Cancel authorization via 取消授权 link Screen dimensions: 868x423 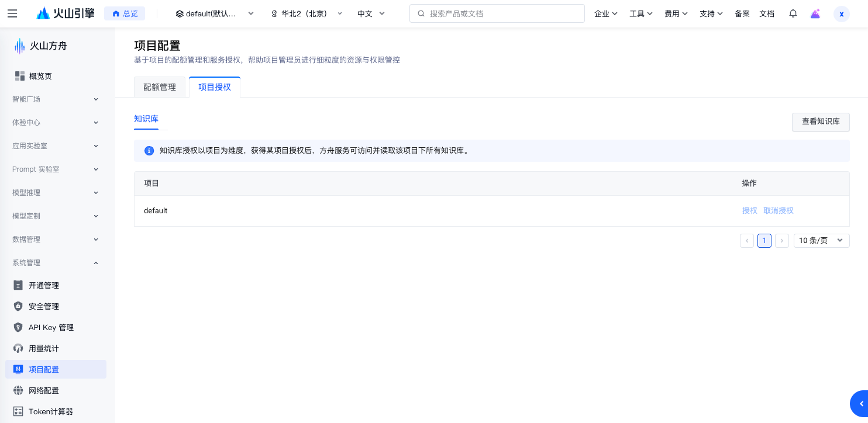pyautogui.click(x=779, y=210)
